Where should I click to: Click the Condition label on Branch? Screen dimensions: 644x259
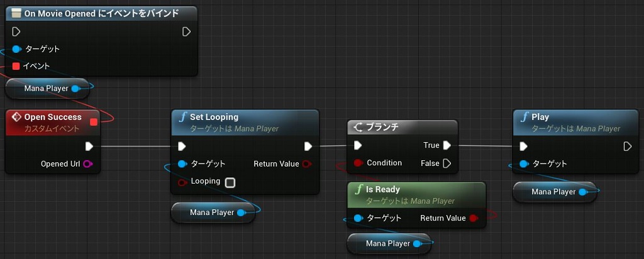point(384,163)
